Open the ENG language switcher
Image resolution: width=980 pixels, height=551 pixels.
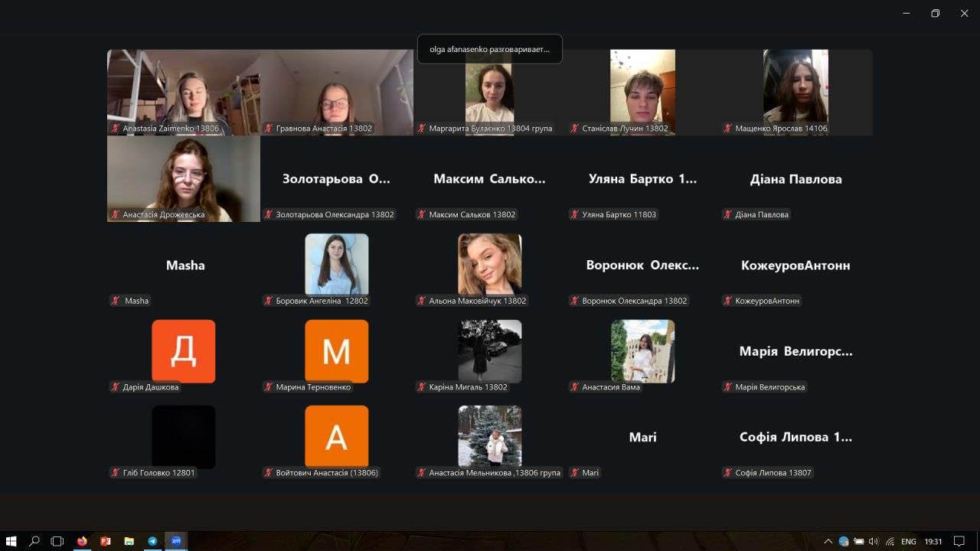point(909,541)
